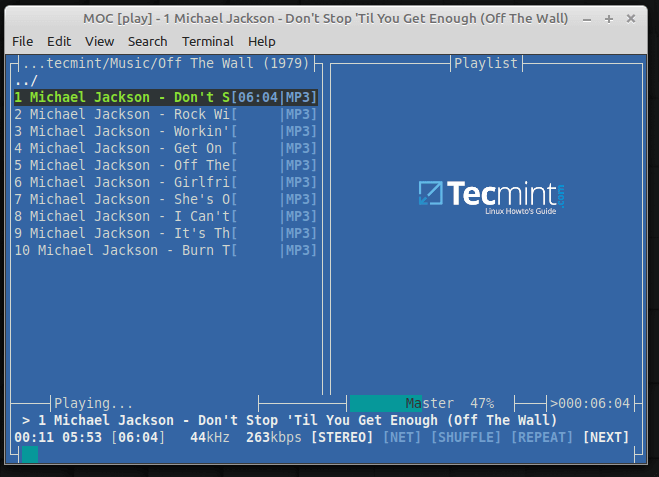Image resolution: width=659 pixels, height=477 pixels.
Task: Toggle REPEAT mode
Action: (x=542, y=437)
